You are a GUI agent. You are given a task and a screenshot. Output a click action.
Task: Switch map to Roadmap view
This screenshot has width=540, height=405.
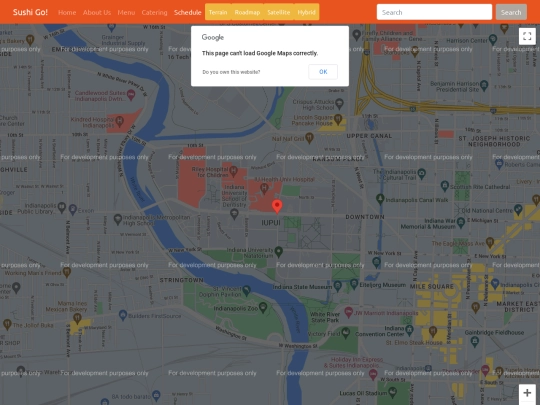(247, 12)
